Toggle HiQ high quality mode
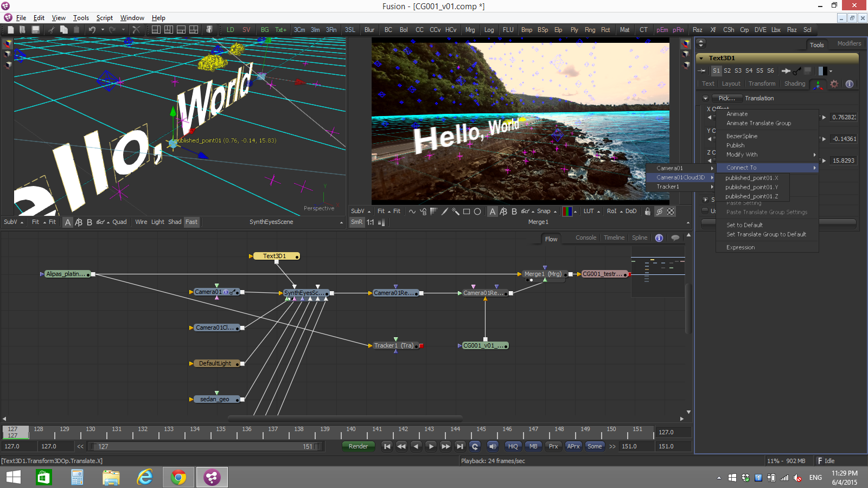 [513, 446]
